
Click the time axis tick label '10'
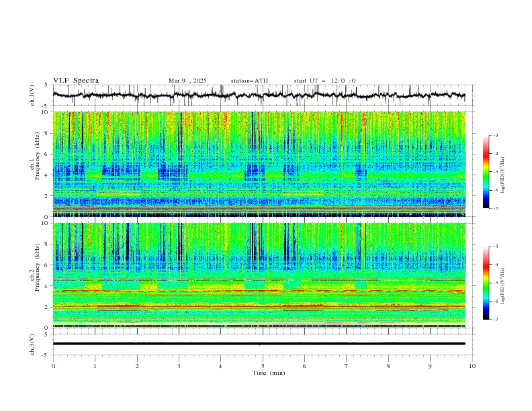[472, 366]
